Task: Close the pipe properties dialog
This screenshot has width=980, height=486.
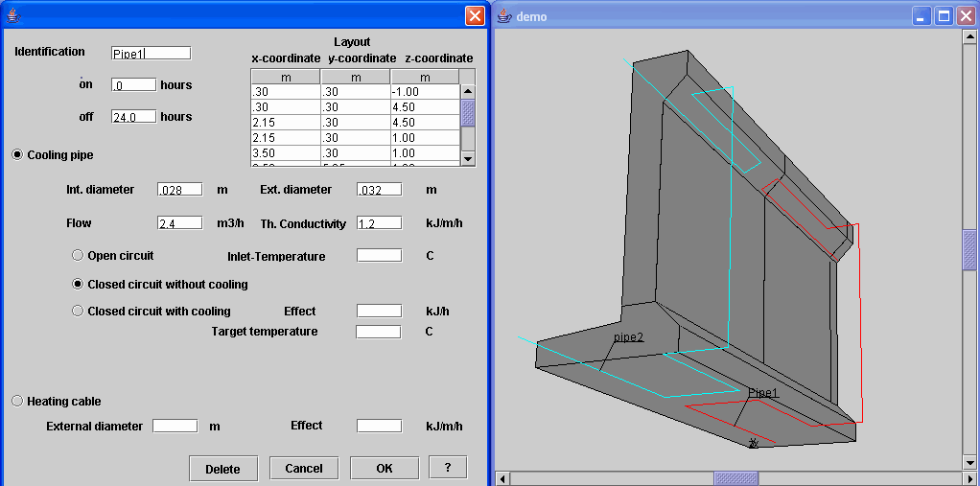Action: coord(475,16)
